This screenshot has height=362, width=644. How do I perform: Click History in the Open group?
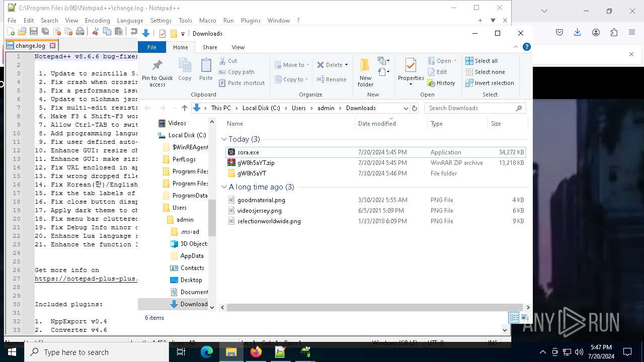click(x=441, y=83)
